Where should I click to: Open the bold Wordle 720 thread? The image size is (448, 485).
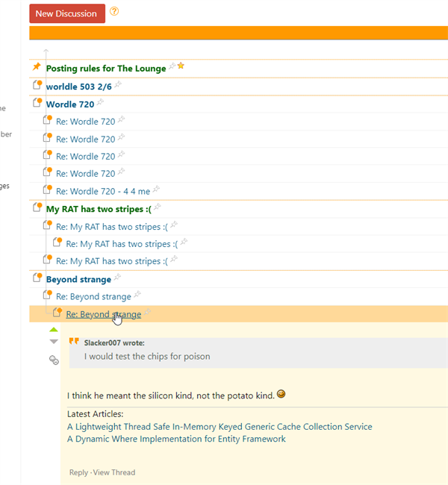tap(70, 104)
